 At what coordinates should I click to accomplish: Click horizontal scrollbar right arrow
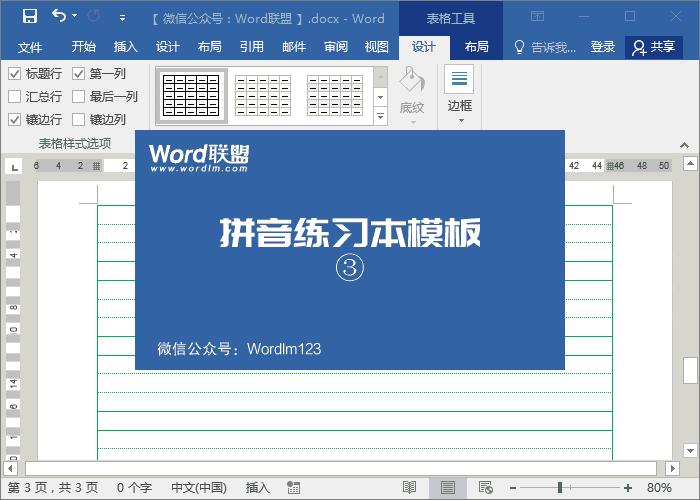672,469
